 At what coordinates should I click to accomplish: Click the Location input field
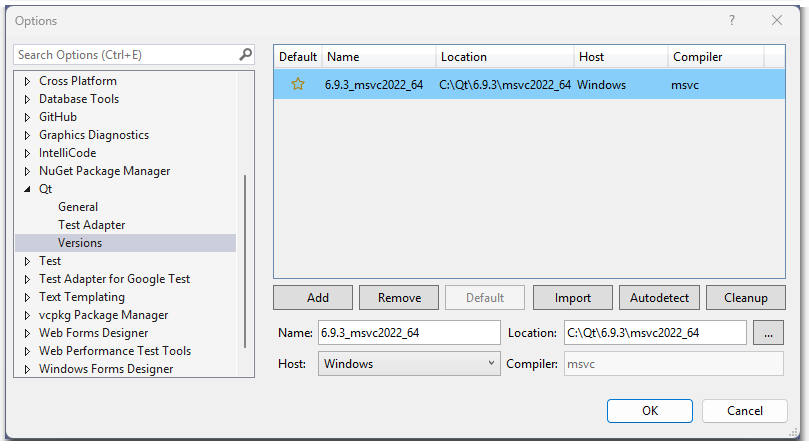655,333
